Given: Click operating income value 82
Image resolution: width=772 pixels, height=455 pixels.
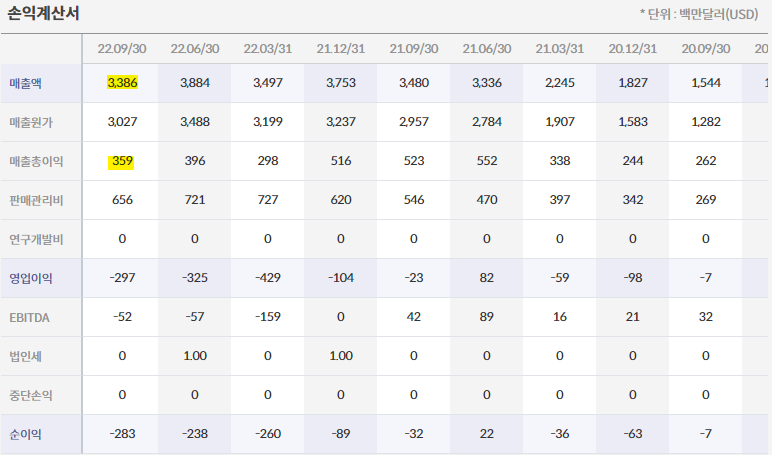Looking at the screenshot, I should (486, 278).
